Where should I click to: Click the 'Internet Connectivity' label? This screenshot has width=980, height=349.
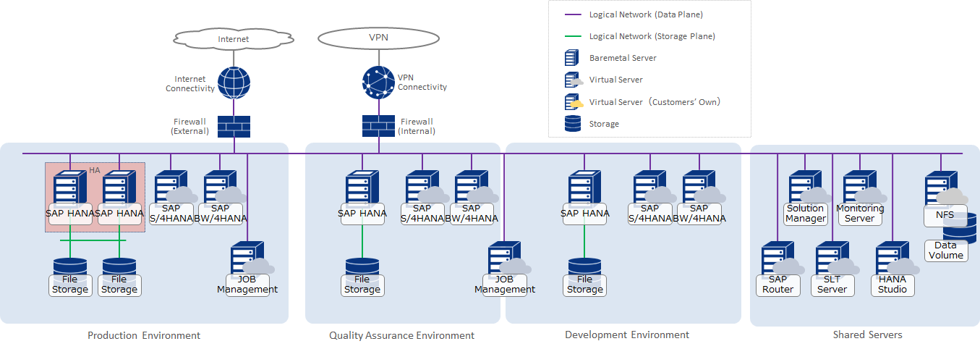pos(190,84)
